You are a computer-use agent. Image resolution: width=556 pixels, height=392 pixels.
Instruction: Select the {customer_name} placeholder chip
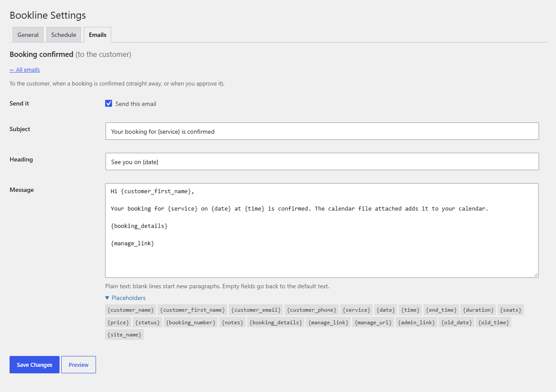click(130, 310)
